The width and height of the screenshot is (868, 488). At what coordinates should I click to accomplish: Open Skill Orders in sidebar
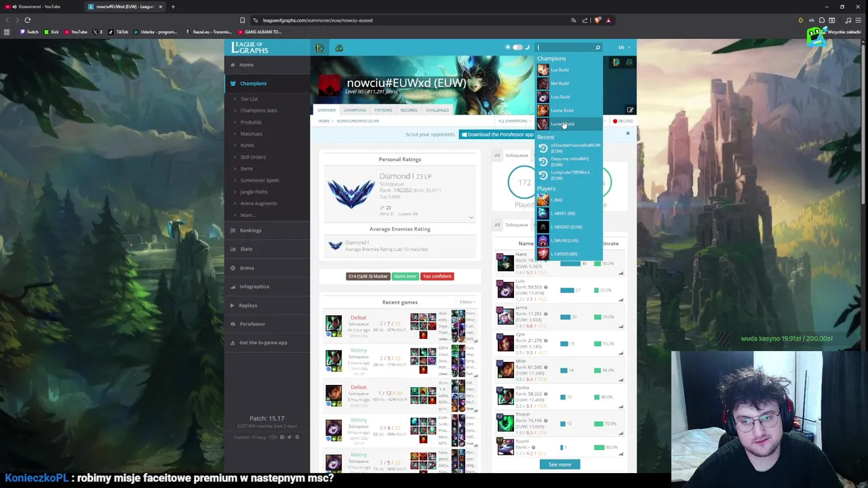(253, 157)
